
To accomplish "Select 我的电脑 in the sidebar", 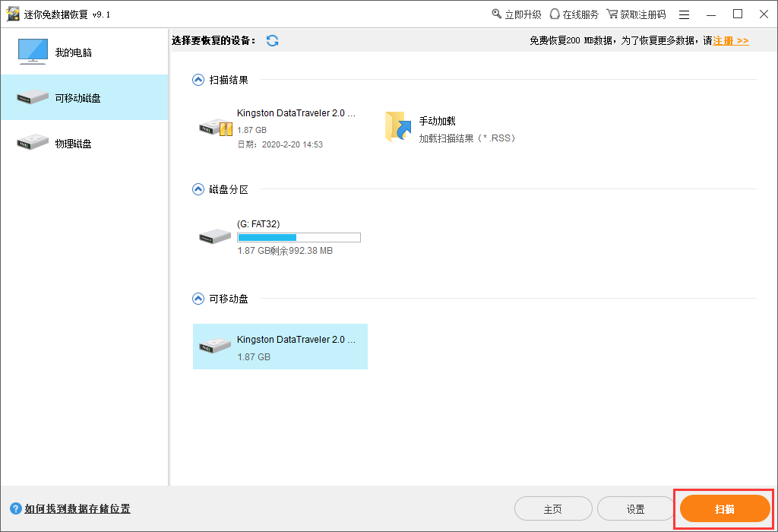I will pos(84,52).
